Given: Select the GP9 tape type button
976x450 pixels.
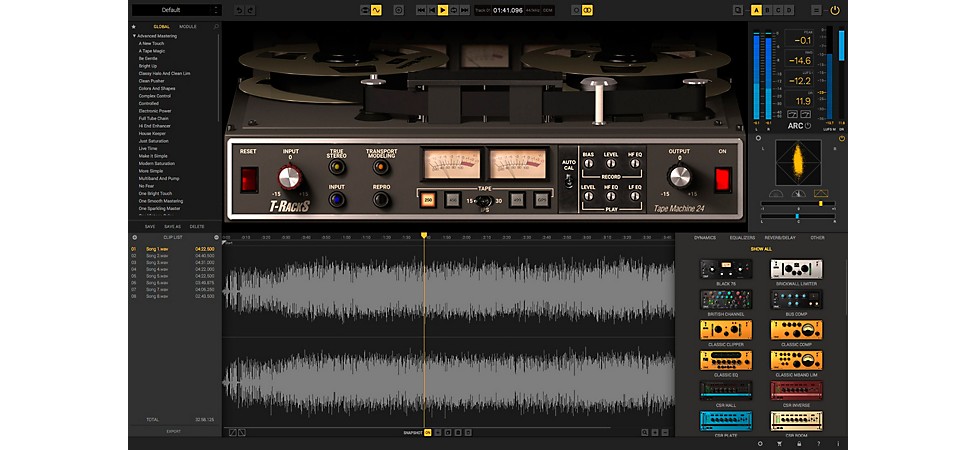Looking at the screenshot, I should click(x=542, y=200).
